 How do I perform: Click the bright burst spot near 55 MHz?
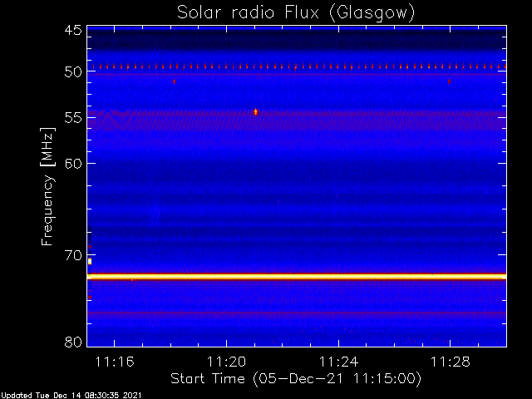255,112
